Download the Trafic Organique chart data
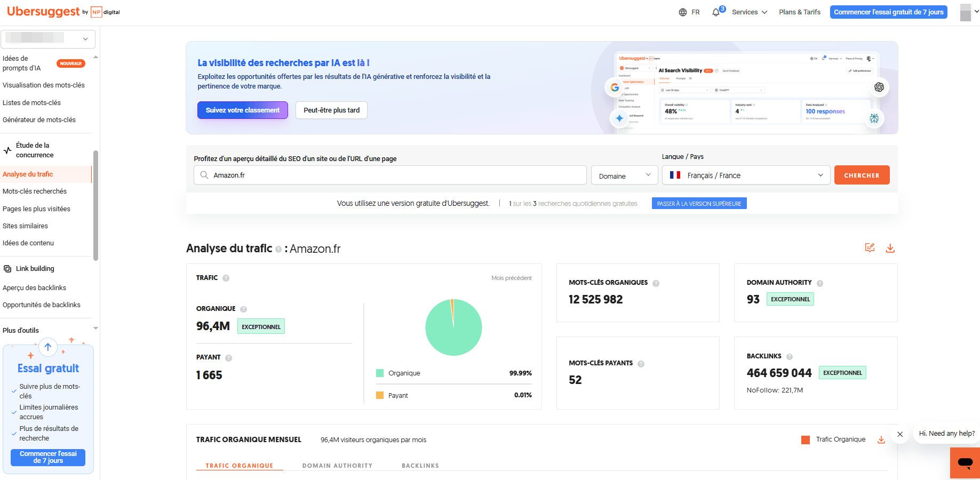980x480 pixels. point(881,439)
